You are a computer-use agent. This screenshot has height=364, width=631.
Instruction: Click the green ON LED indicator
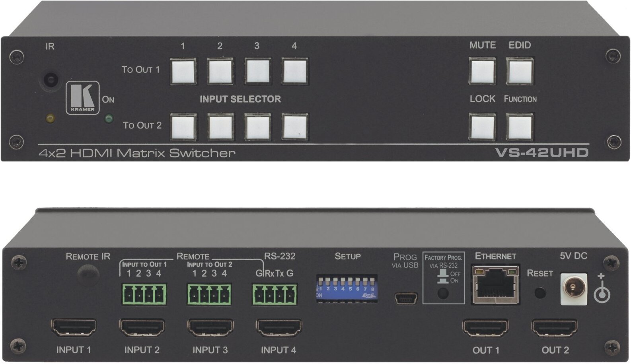108,119
